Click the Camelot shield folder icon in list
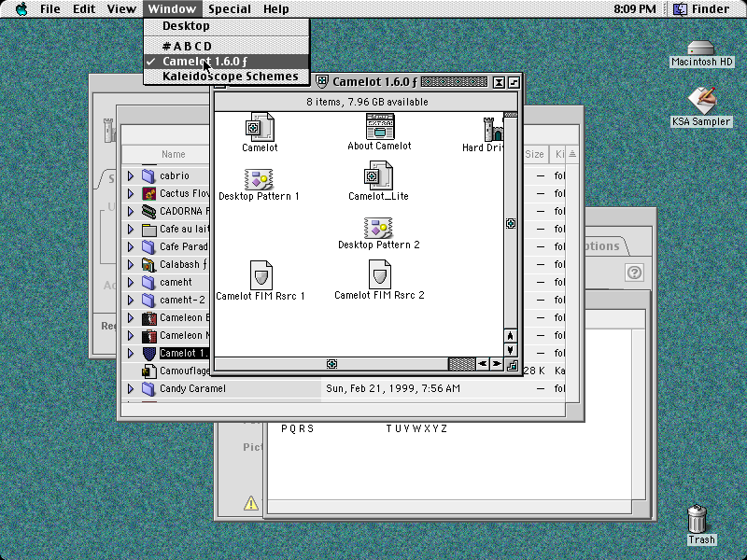Image resolution: width=747 pixels, height=560 pixels. 148,353
